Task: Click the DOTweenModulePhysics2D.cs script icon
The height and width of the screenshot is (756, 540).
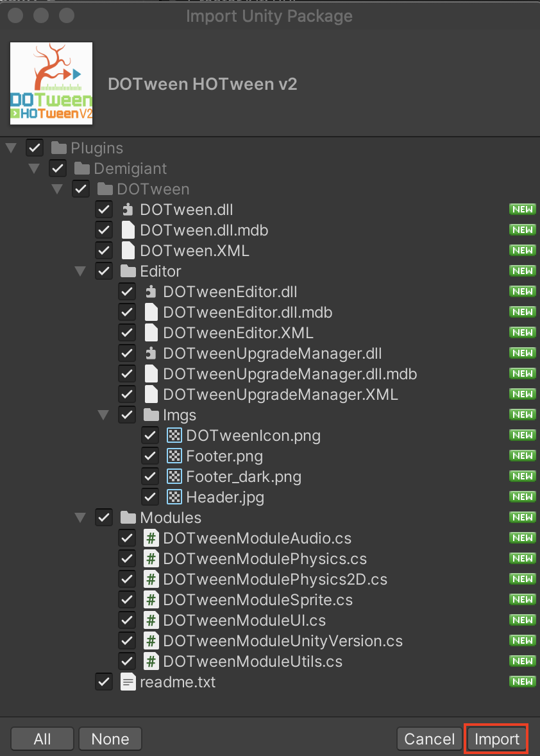Action: (151, 579)
